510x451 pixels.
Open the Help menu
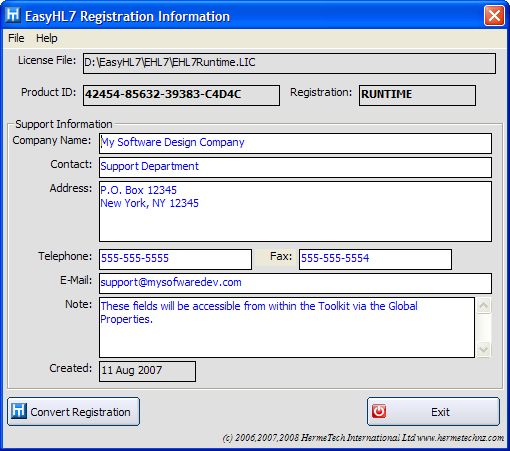tap(47, 38)
